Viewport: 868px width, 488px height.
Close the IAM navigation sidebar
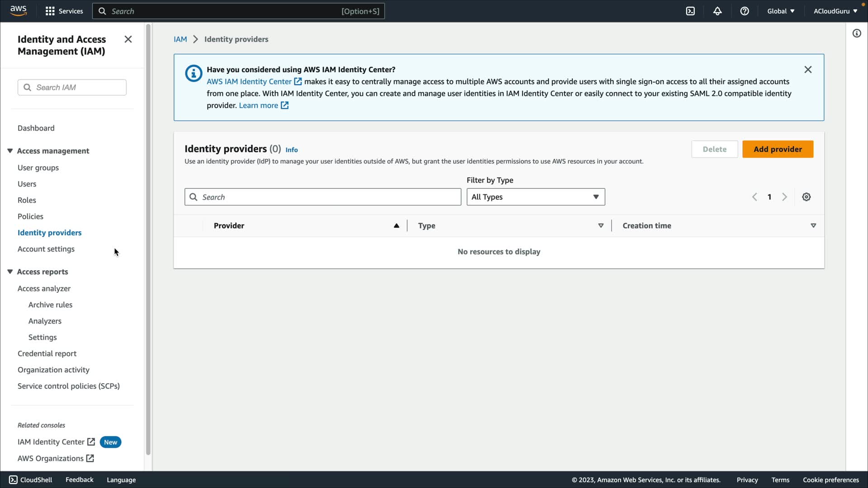click(128, 39)
